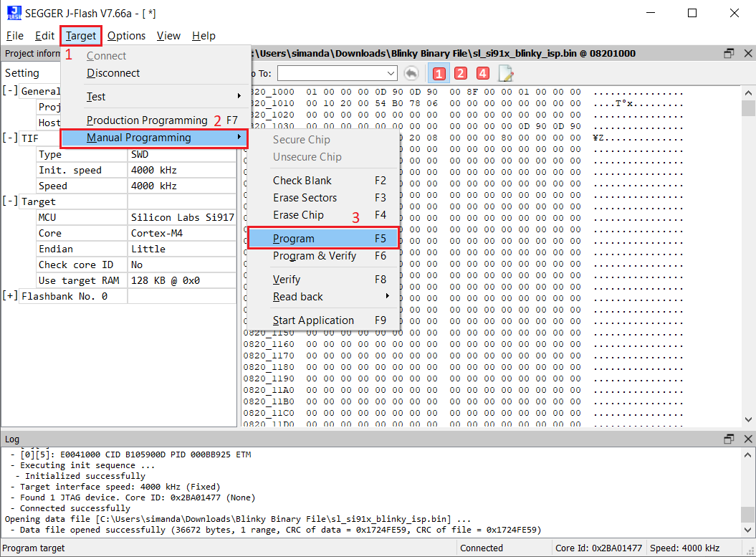Select the Silicon Labs Si917 MCU value
756x557 pixels.
point(182,217)
